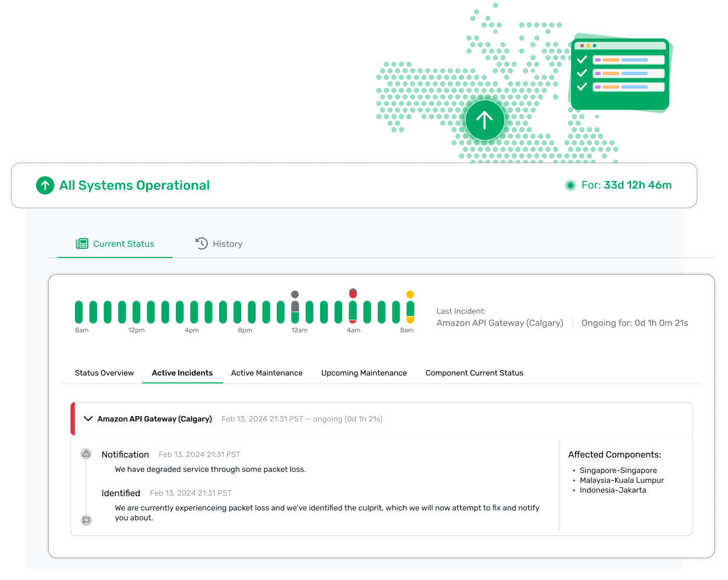The image size is (728, 580).
Task: Click the red marker dot above 4am bar
Action: point(353,293)
